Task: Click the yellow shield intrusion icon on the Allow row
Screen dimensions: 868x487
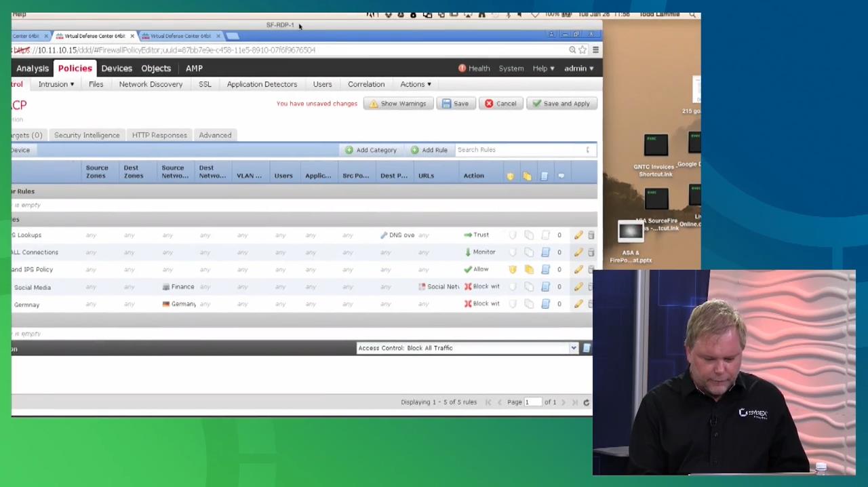Action: (x=513, y=270)
